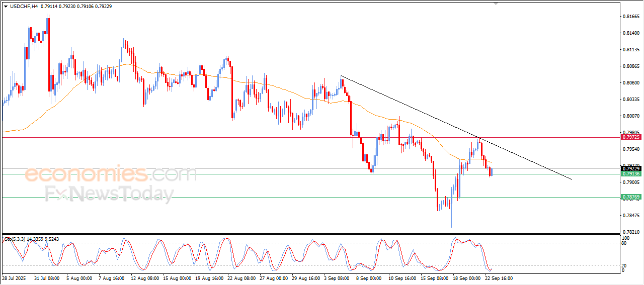This screenshot has height=285, width=644.
Task: Click the 22 Sep 16:00 date label
Action: pyautogui.click(x=499, y=278)
